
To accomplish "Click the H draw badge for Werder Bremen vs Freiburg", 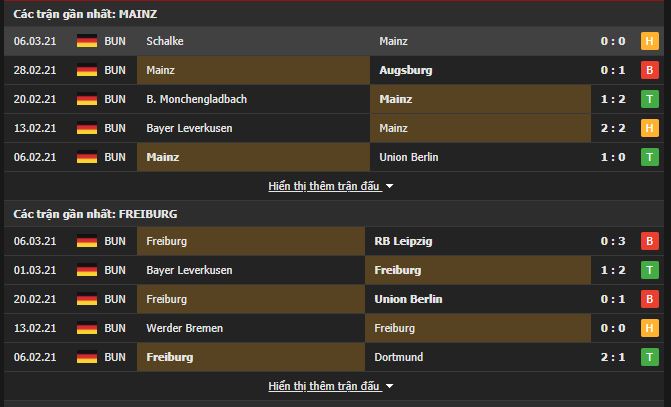I will [650, 328].
